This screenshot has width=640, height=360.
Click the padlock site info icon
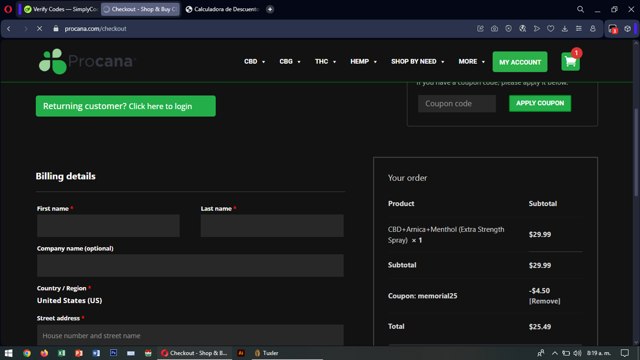pos(56,29)
